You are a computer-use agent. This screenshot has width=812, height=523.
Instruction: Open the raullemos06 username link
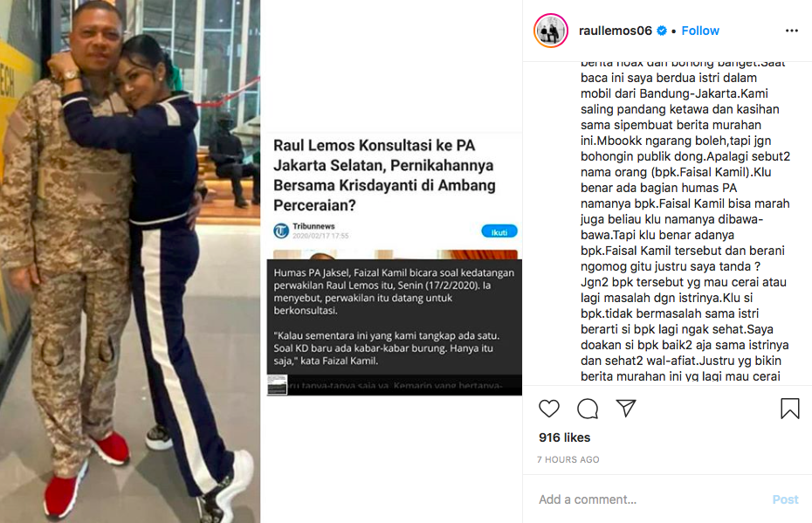[616, 31]
